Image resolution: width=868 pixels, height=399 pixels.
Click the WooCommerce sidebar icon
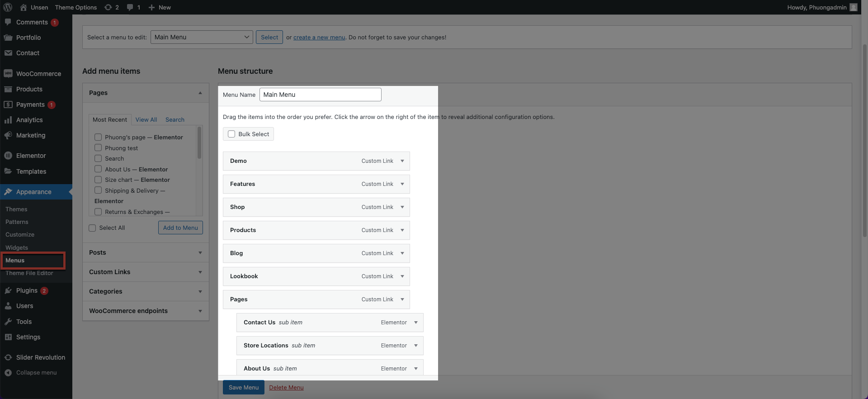8,74
